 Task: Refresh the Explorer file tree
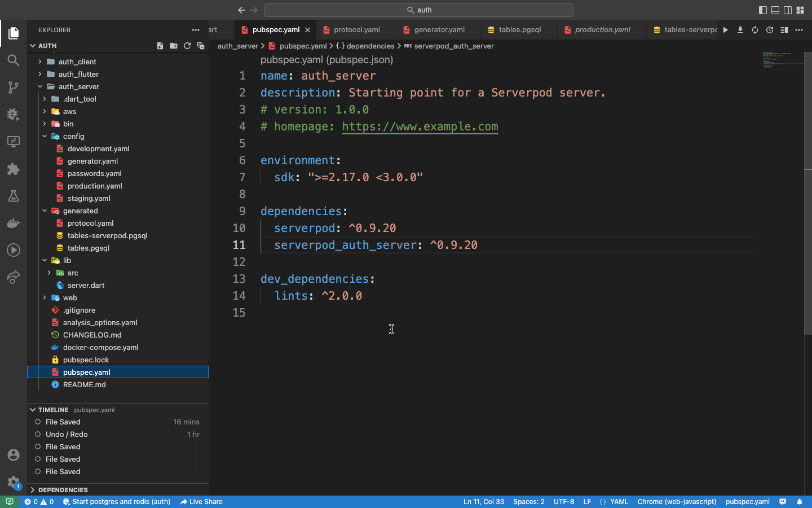(187, 46)
